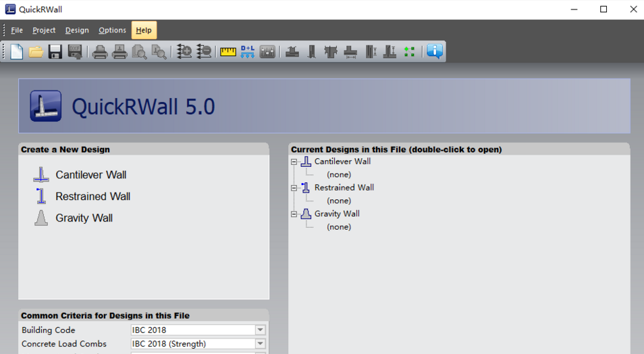Screen dimensions: 644x354
Task: Click the third gray wall detail icon
Action: tap(331, 52)
